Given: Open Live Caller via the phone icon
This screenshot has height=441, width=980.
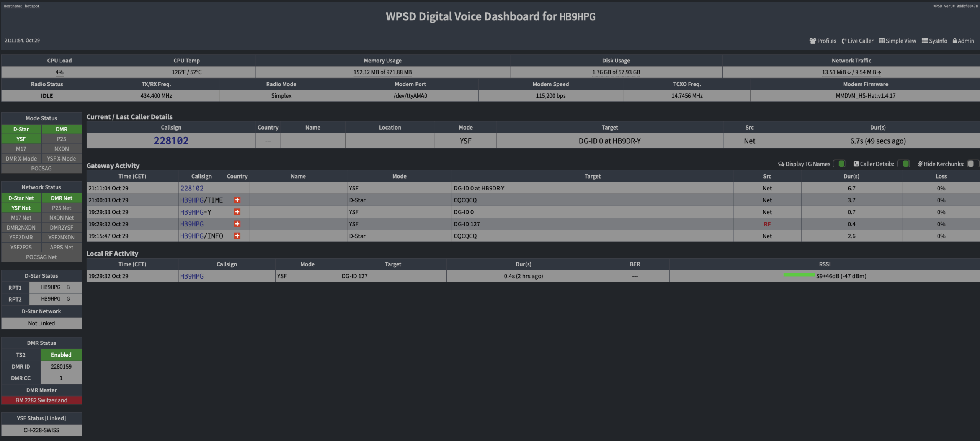Looking at the screenshot, I should click(x=843, y=41).
